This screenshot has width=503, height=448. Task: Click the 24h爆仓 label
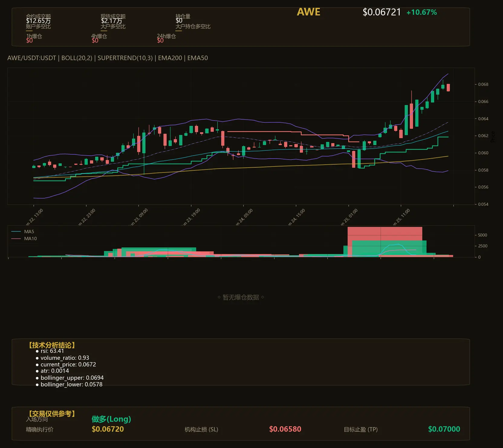coord(166,36)
